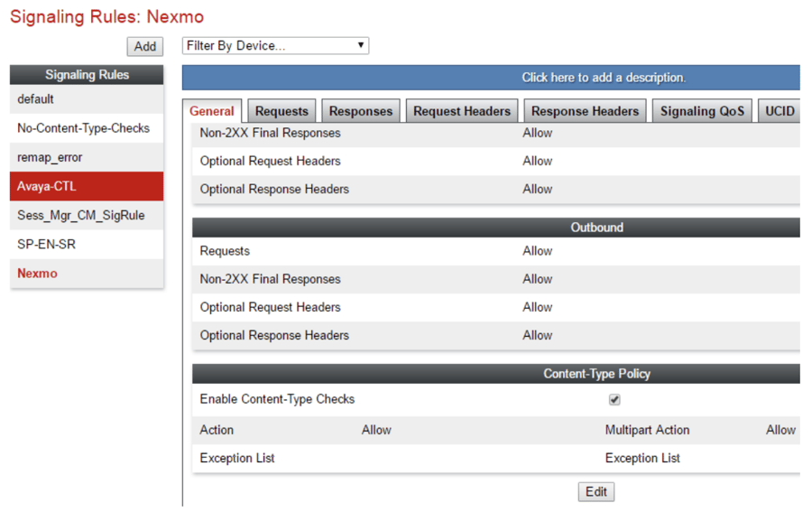812x512 pixels.
Task: Click the Outbound section header
Action: (496, 228)
